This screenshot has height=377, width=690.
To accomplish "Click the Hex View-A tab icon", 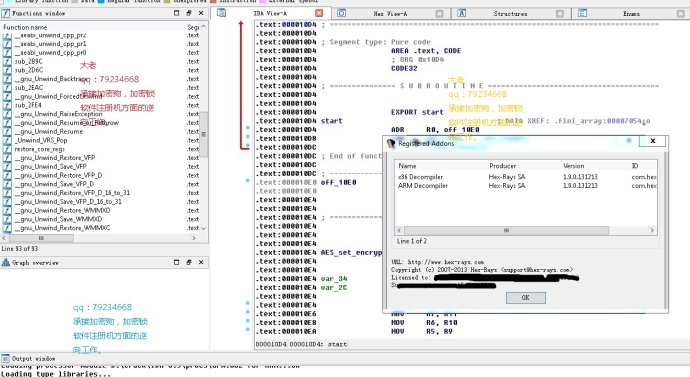I will pyautogui.click(x=341, y=13).
